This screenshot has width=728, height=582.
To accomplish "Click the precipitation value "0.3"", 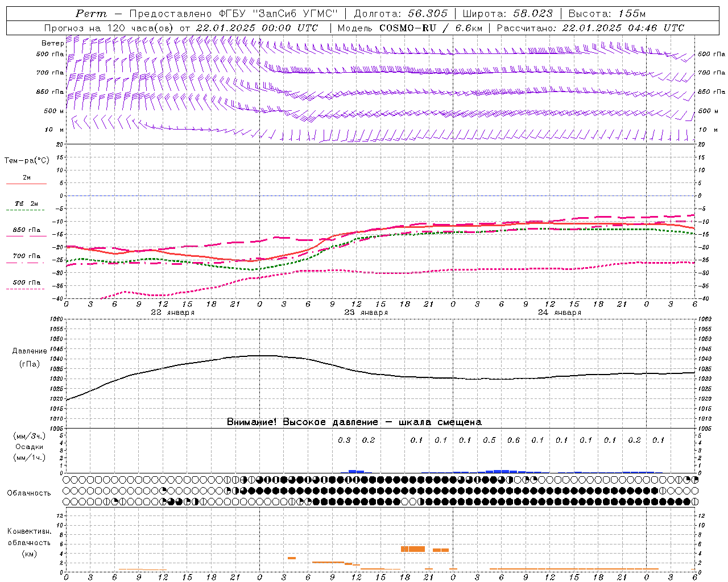I will pos(344,440).
